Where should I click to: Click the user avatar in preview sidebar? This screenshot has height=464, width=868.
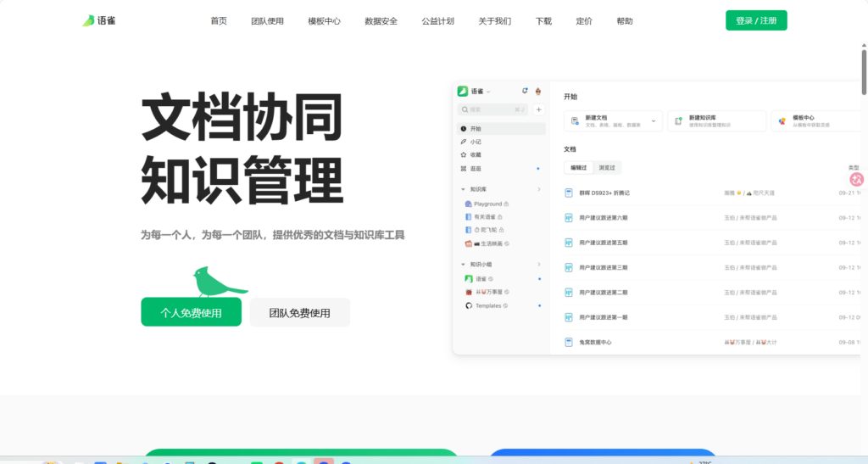537,92
